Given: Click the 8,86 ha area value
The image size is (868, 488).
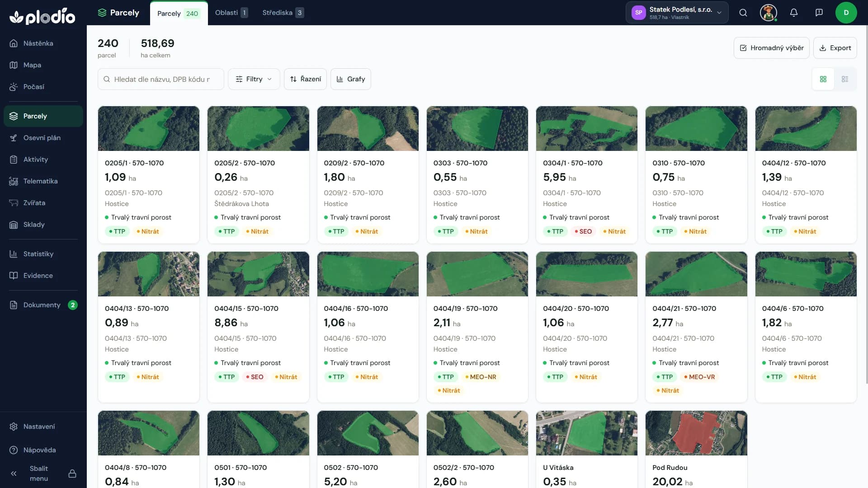Looking at the screenshot, I should click(x=231, y=323).
